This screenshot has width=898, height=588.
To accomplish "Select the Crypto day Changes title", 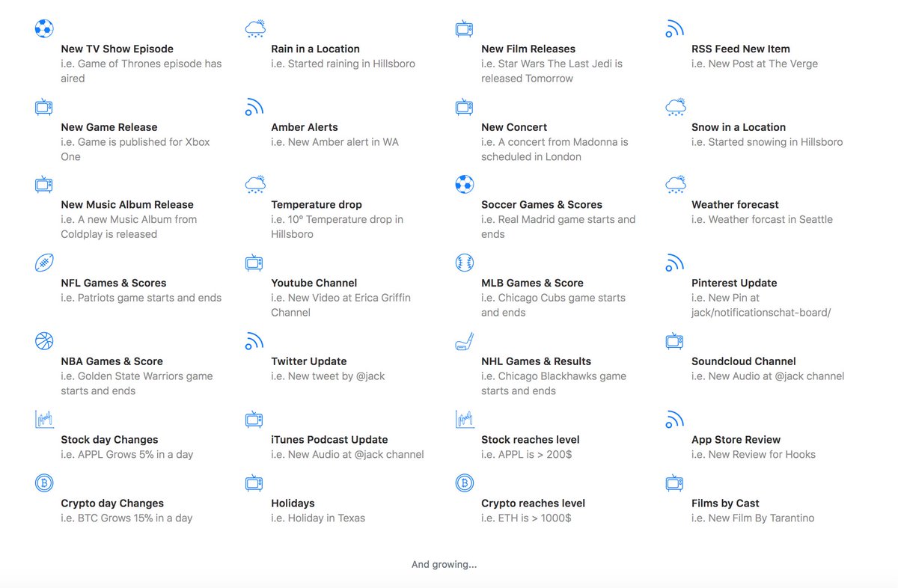I will pyautogui.click(x=112, y=503).
